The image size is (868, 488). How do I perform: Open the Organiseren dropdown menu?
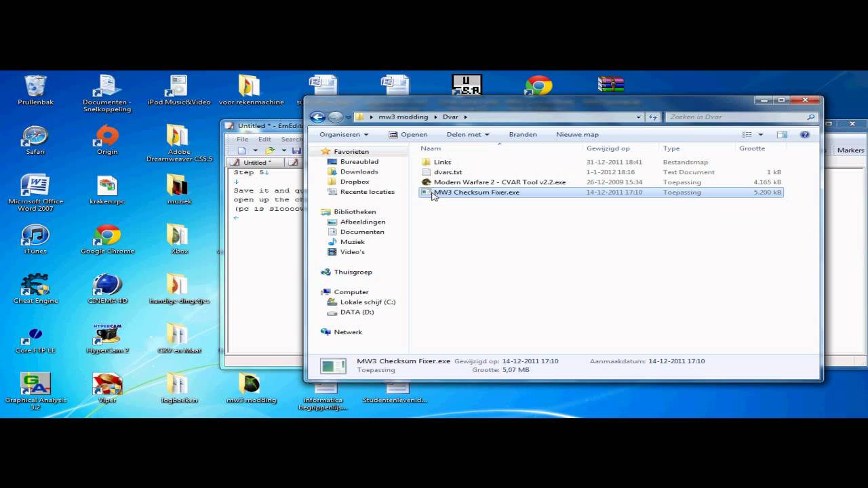tap(344, 134)
